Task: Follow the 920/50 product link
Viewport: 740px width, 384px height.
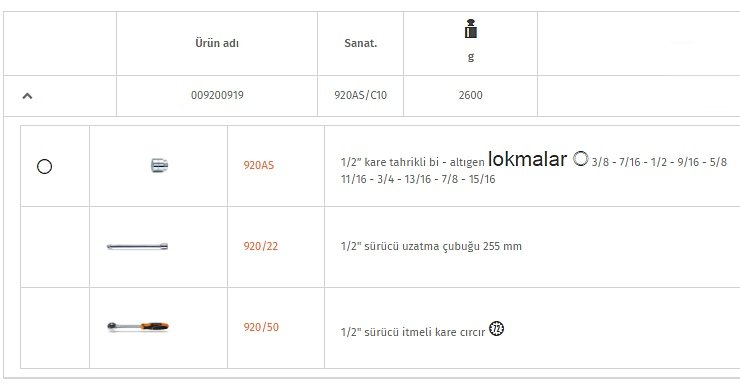Action: pyautogui.click(x=261, y=327)
